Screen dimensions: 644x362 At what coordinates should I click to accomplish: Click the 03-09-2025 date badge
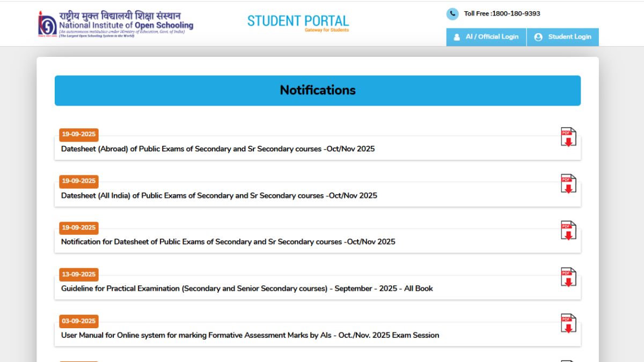[x=78, y=321]
